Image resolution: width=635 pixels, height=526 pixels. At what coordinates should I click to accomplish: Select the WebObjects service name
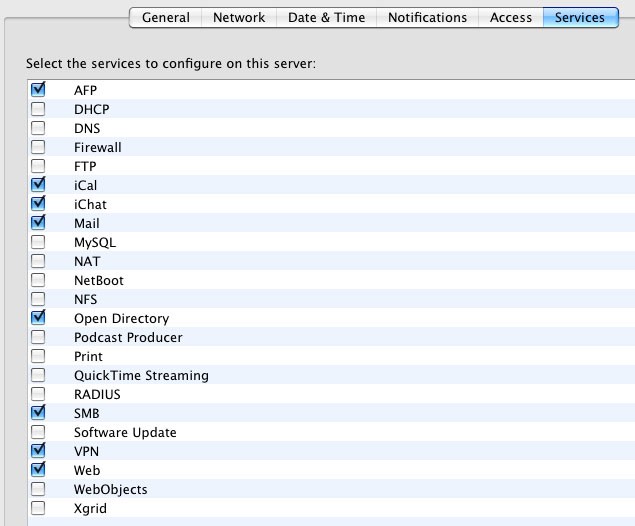111,490
